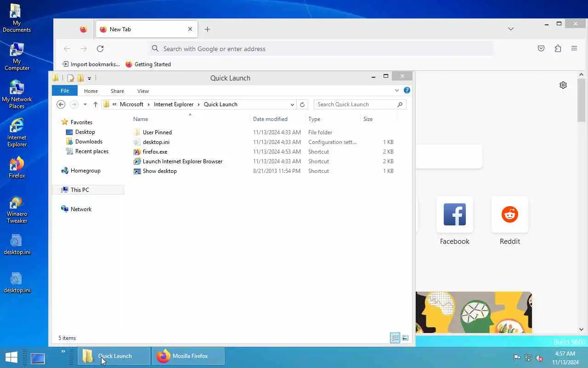Expand Internet Explorer breadcrumb arrow
This screenshot has width=588, height=368.
198,104
